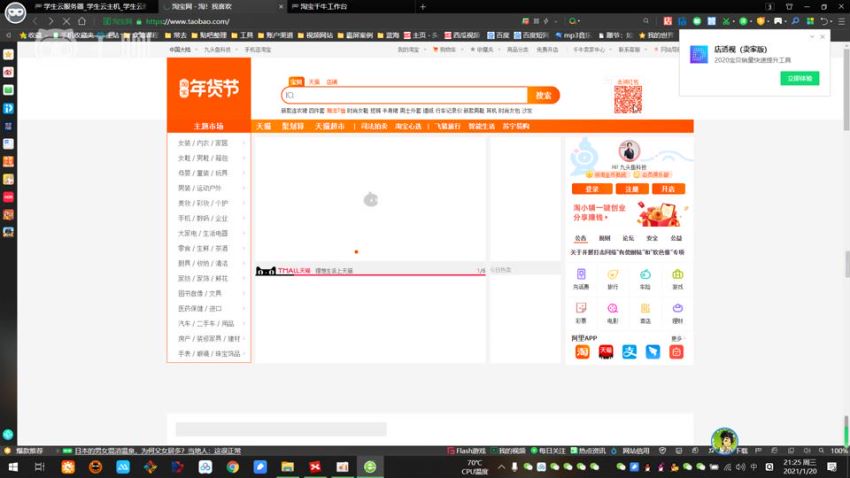This screenshot has height=478, width=850.
Task: Open 我的淘宝 dropdown in top bar
Action: (411, 49)
